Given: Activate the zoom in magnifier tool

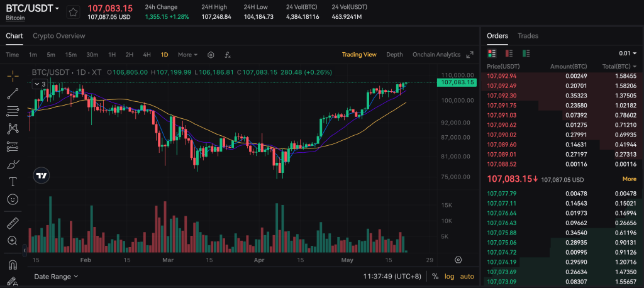Looking at the screenshot, I should tap(13, 241).
